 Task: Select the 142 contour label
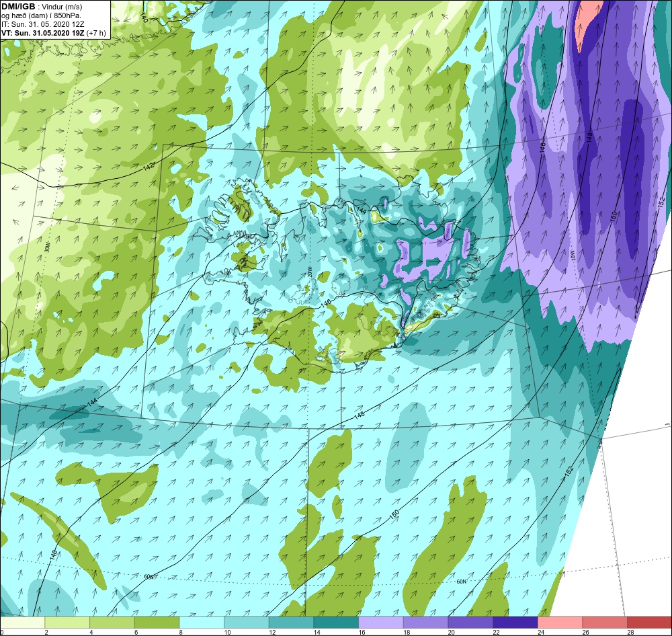point(149,167)
